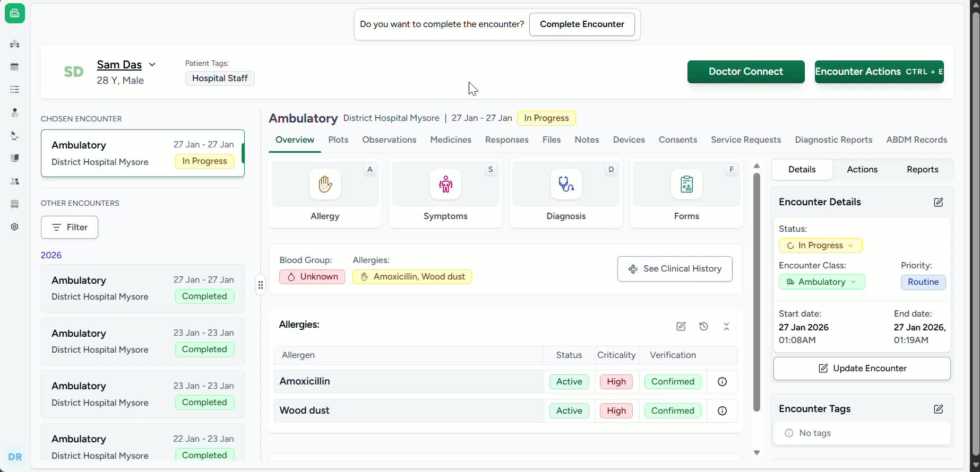Screen dimensions: 980x472
Task: Open the Diagnostic Reports tab
Action: tap(833, 140)
